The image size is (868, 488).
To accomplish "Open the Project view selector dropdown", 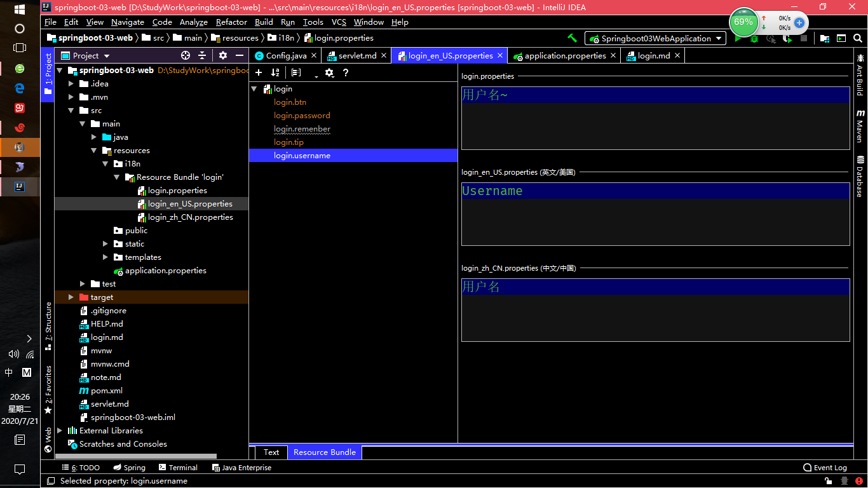I will click(x=85, y=55).
